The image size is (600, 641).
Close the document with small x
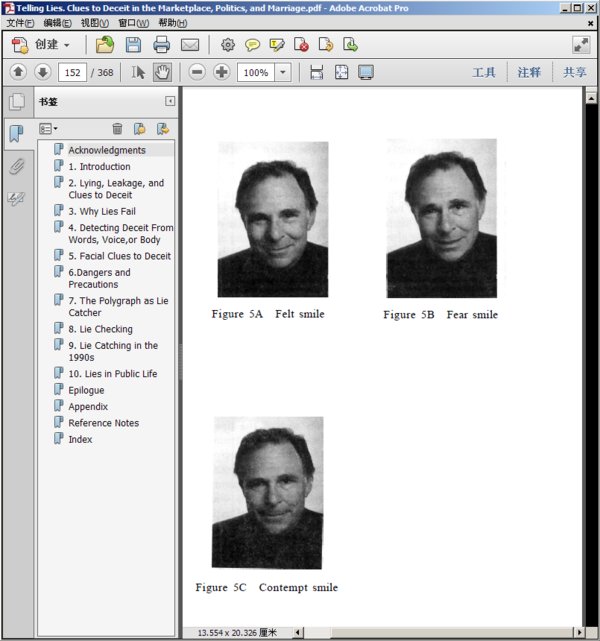coord(591,23)
